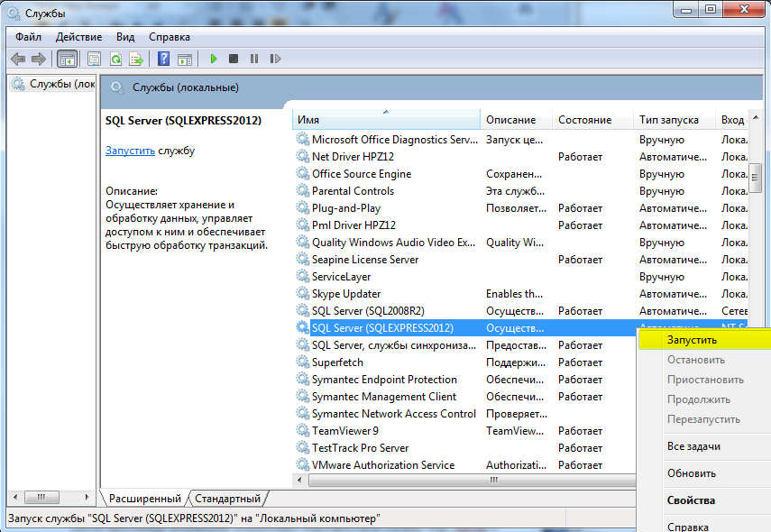Click gear icon of TestTrack Pro Server
Image resolution: width=771 pixels, height=532 pixels.
pos(302,447)
